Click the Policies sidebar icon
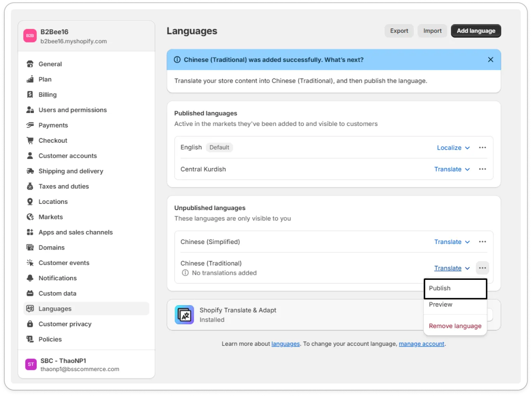This screenshot has height=396, width=532. click(30, 339)
